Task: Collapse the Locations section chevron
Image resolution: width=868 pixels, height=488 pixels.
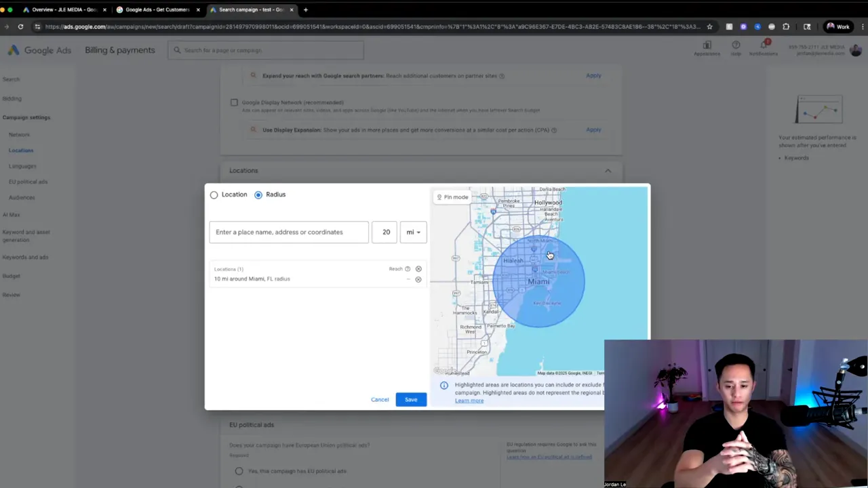Action: 608,171
